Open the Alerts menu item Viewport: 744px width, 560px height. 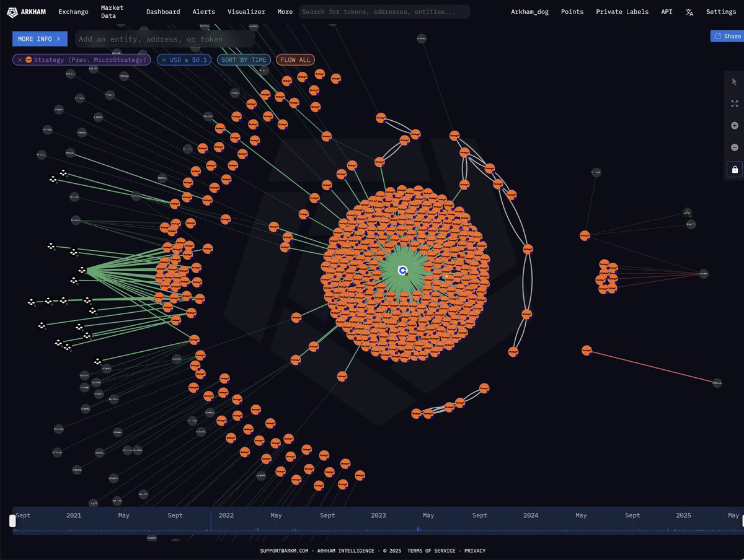pos(203,12)
